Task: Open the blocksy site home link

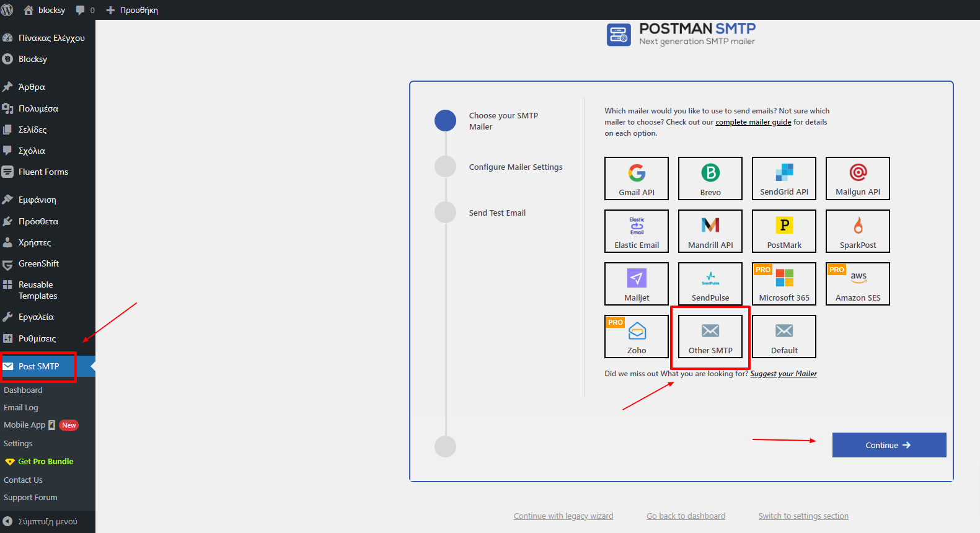Action: coord(44,10)
